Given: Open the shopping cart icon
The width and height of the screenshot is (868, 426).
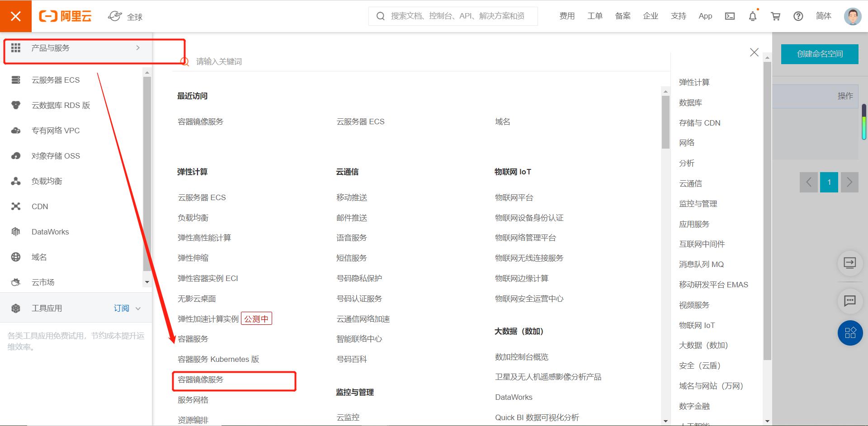Looking at the screenshot, I should coord(776,16).
